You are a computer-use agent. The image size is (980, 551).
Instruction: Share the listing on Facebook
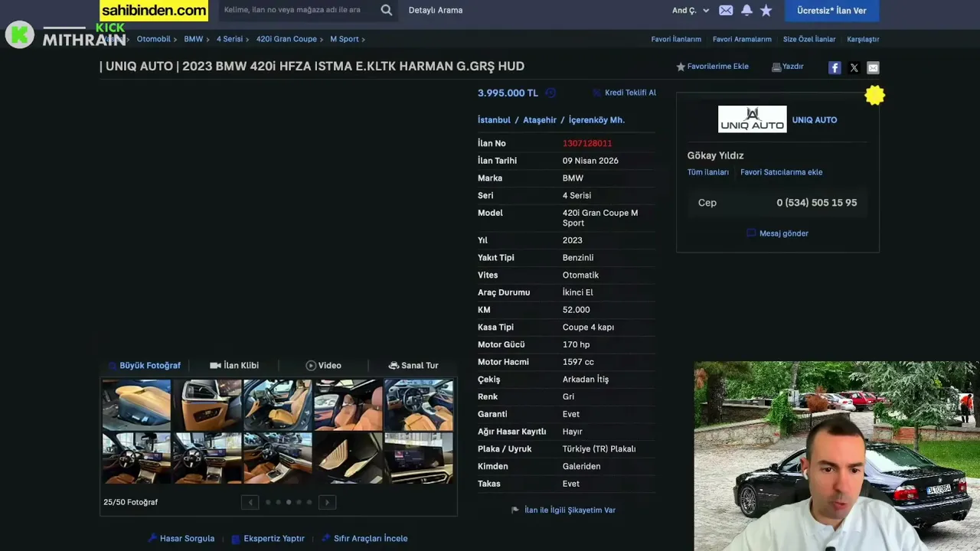pos(835,68)
